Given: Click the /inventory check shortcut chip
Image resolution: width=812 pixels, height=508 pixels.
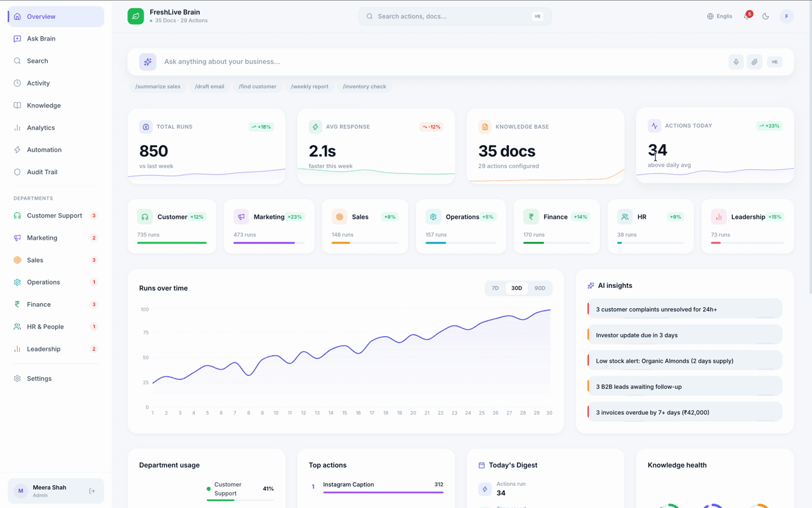Looking at the screenshot, I should click(365, 87).
